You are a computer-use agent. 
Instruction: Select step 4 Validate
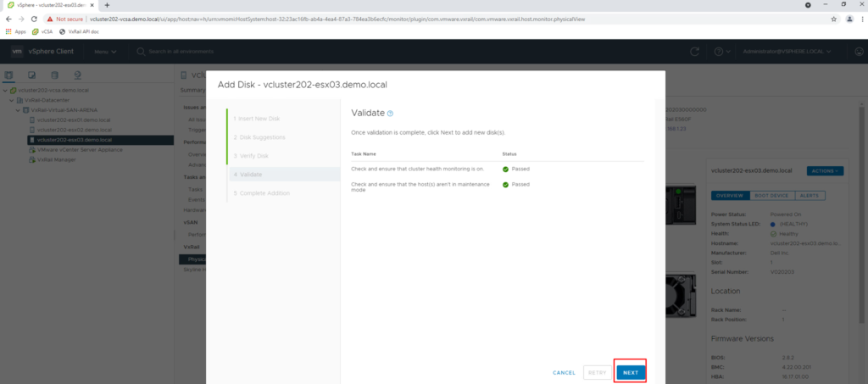284,175
